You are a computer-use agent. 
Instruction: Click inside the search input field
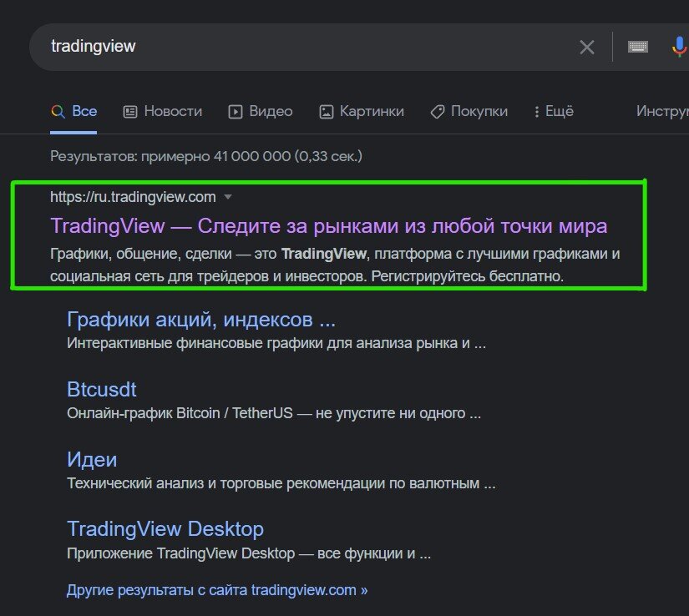click(251, 47)
